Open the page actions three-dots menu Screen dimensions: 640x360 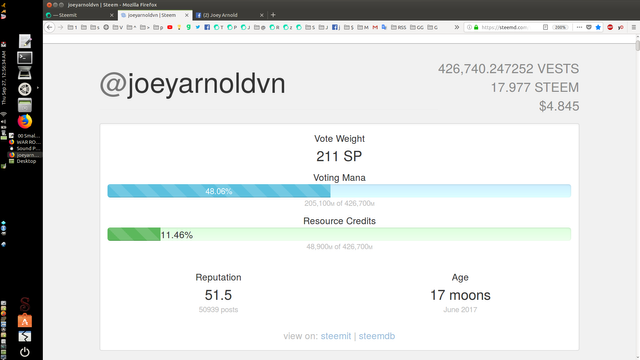pyautogui.click(x=579, y=27)
